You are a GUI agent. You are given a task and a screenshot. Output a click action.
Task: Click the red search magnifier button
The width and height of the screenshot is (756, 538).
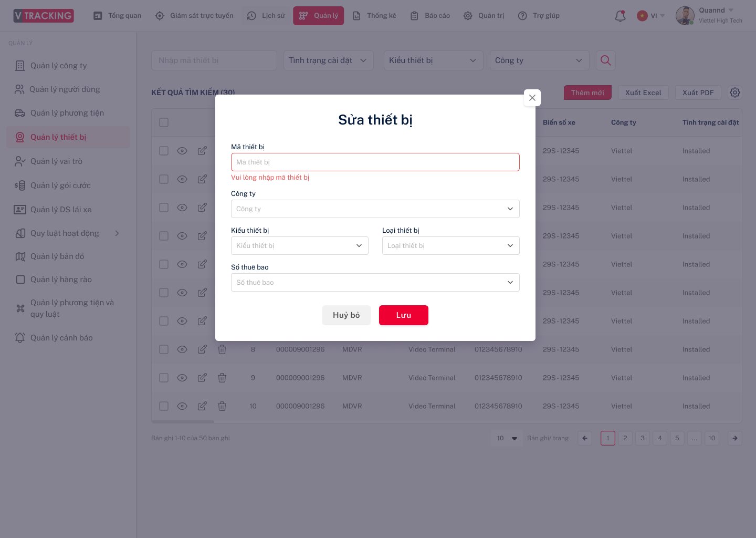[x=605, y=60]
